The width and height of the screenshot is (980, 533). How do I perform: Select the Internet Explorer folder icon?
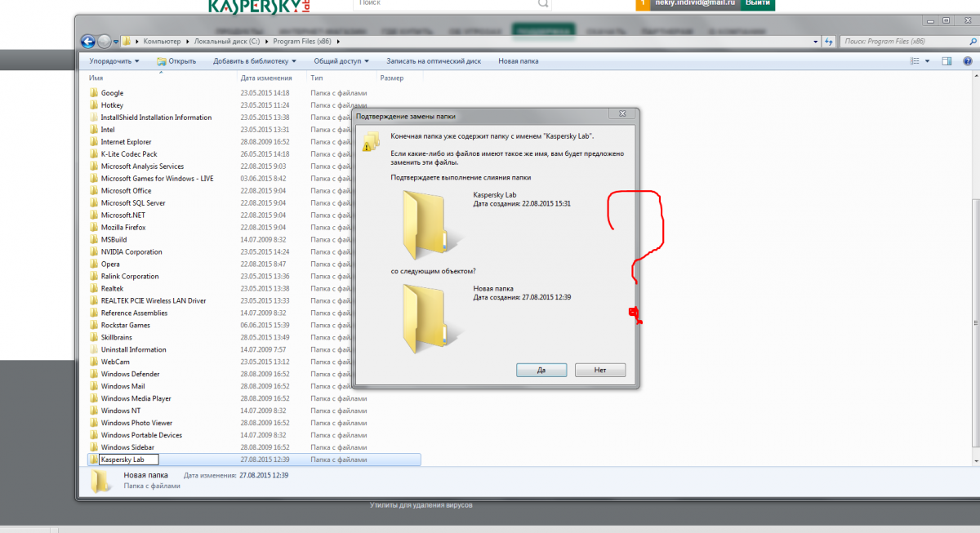point(94,142)
